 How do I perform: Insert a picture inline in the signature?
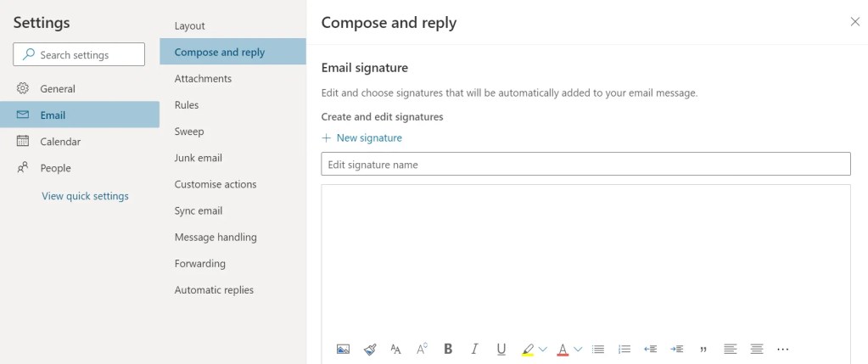click(343, 349)
